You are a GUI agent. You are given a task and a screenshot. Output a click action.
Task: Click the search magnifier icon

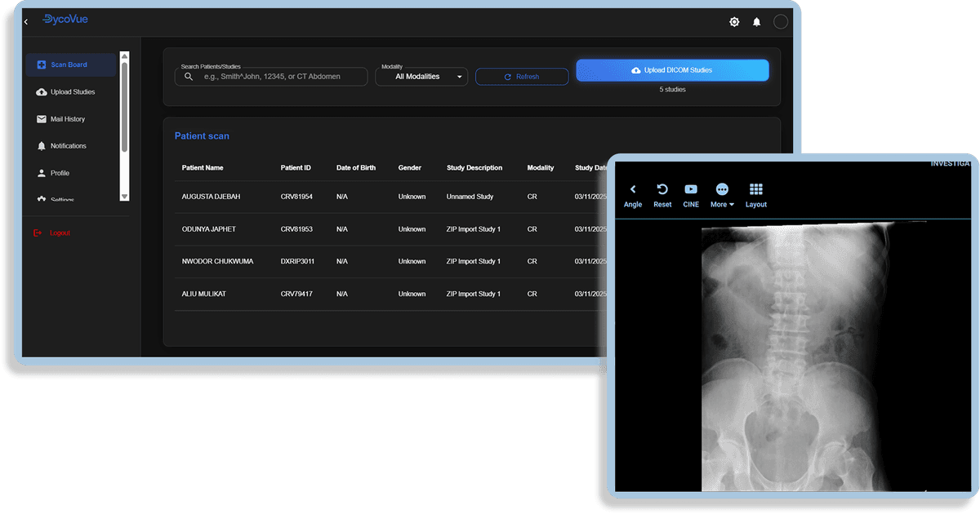pyautogui.click(x=189, y=76)
